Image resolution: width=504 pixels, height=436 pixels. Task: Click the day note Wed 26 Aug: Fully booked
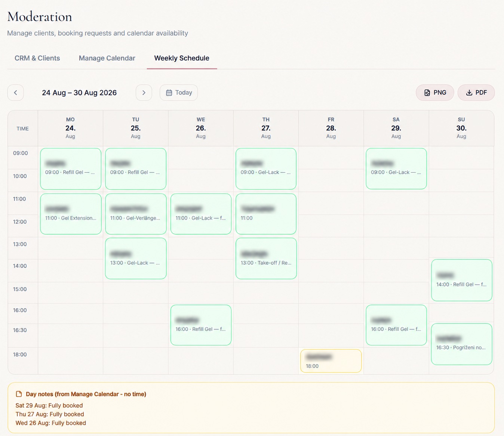[51, 423]
